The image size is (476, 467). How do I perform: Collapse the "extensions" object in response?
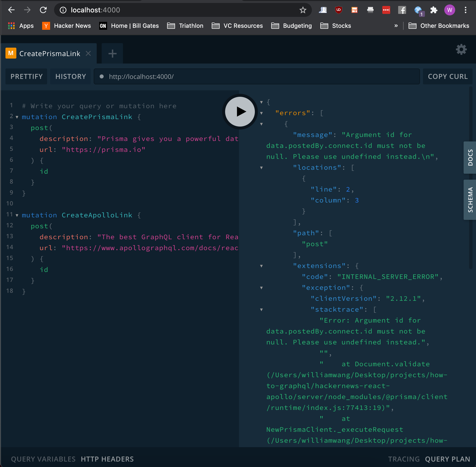pyautogui.click(x=261, y=266)
